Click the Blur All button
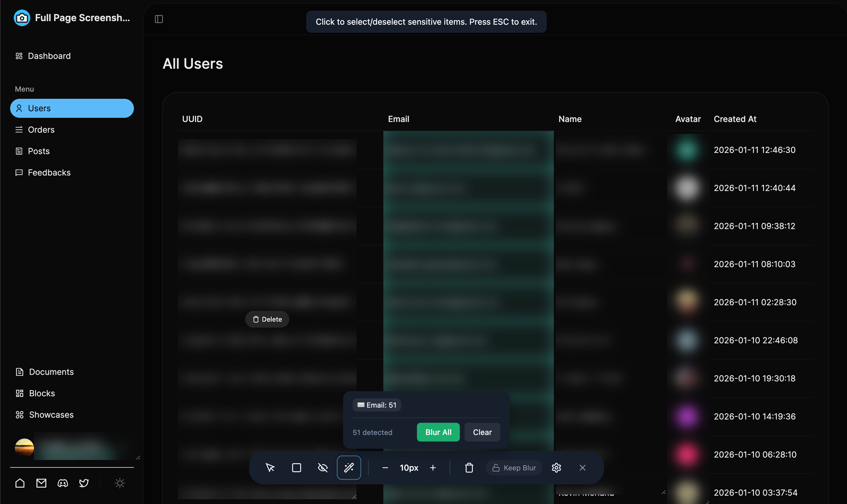Viewport: 847px width, 504px height. (438, 432)
